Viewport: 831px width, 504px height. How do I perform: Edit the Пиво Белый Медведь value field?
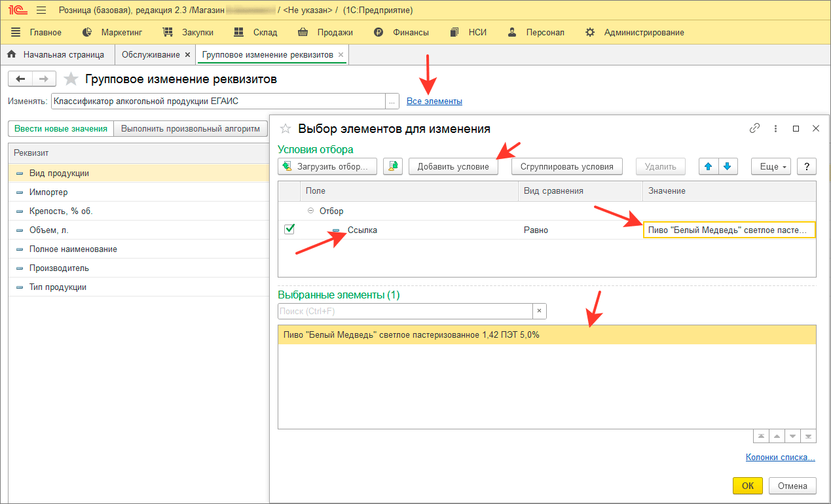point(729,230)
